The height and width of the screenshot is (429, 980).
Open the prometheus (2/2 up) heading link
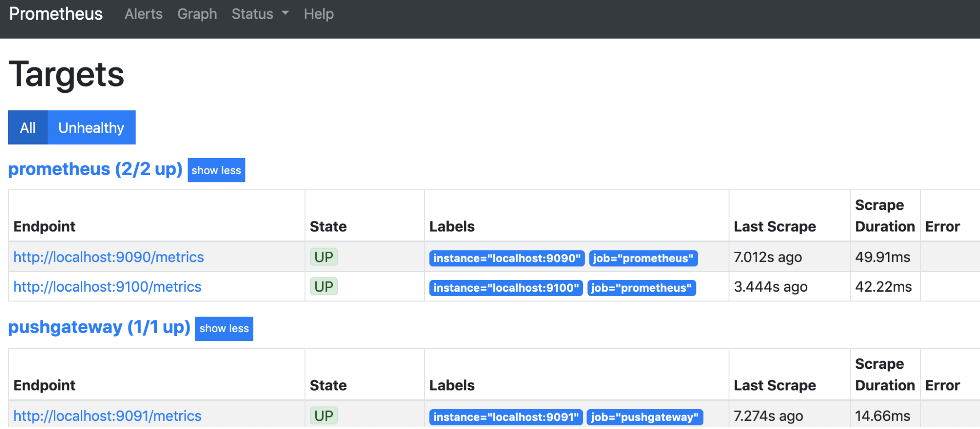click(x=95, y=169)
